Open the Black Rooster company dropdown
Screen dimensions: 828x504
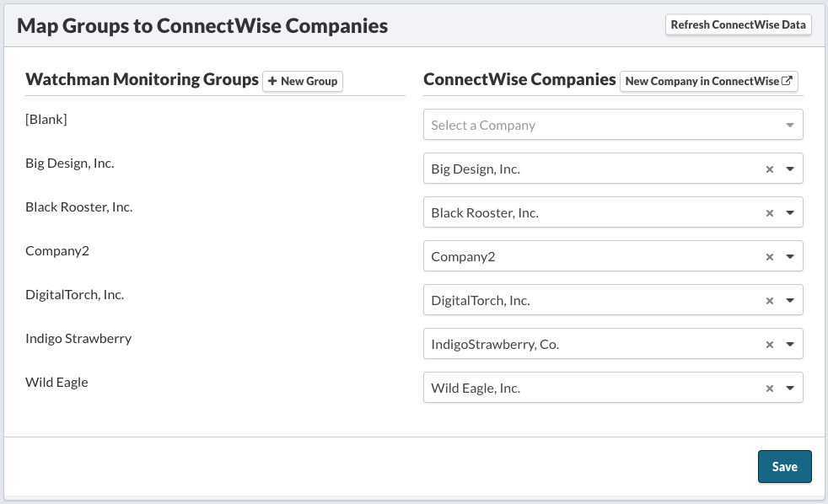coord(791,212)
